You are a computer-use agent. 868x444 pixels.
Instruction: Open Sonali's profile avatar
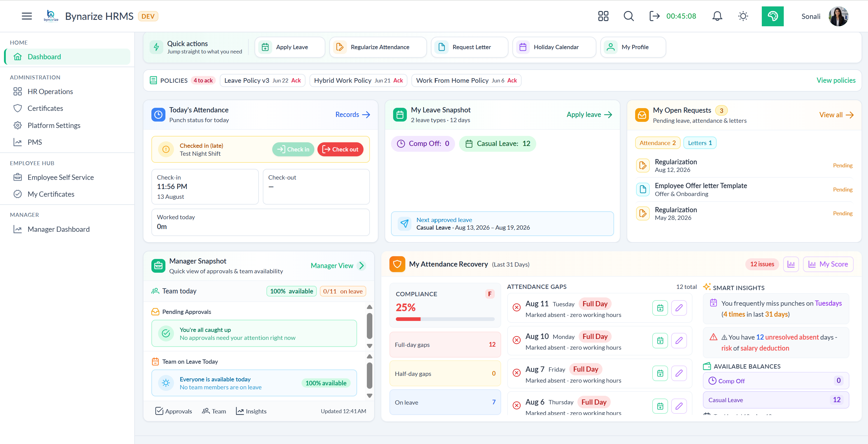[838, 16]
